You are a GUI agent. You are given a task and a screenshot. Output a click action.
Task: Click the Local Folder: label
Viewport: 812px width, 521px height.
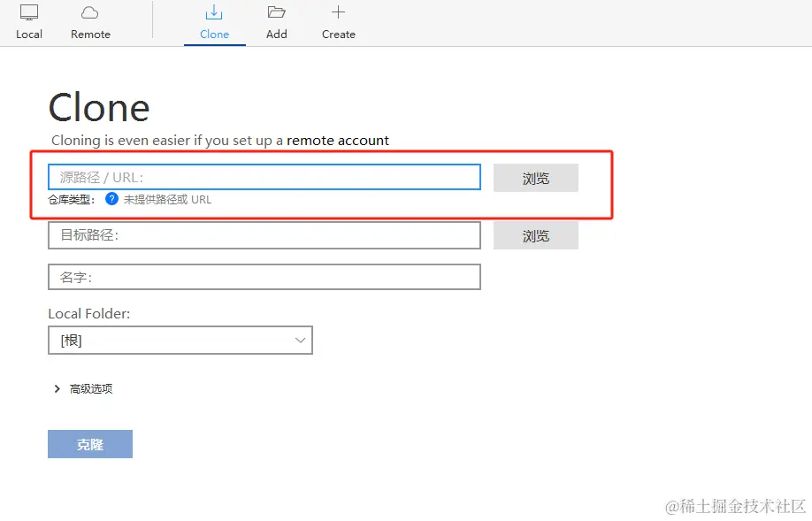89,313
